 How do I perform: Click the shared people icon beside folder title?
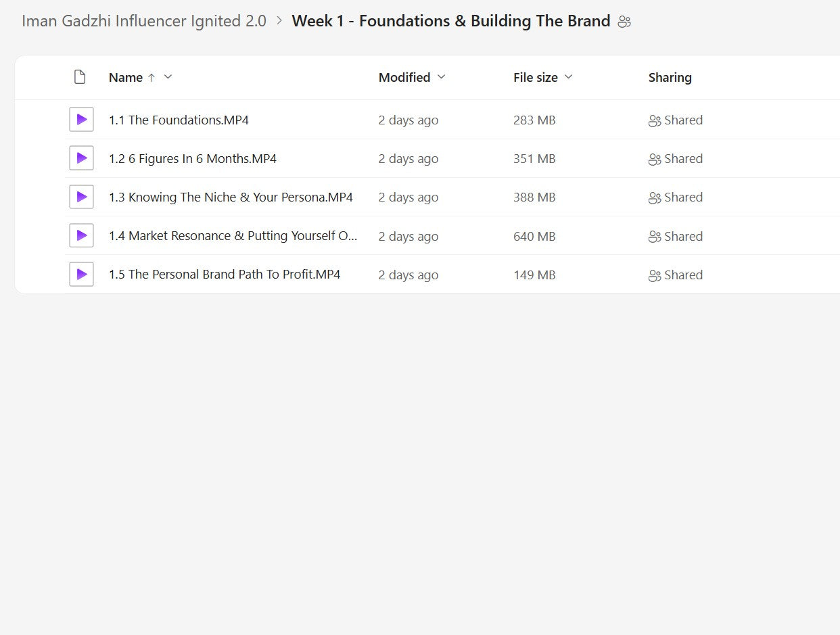[624, 22]
